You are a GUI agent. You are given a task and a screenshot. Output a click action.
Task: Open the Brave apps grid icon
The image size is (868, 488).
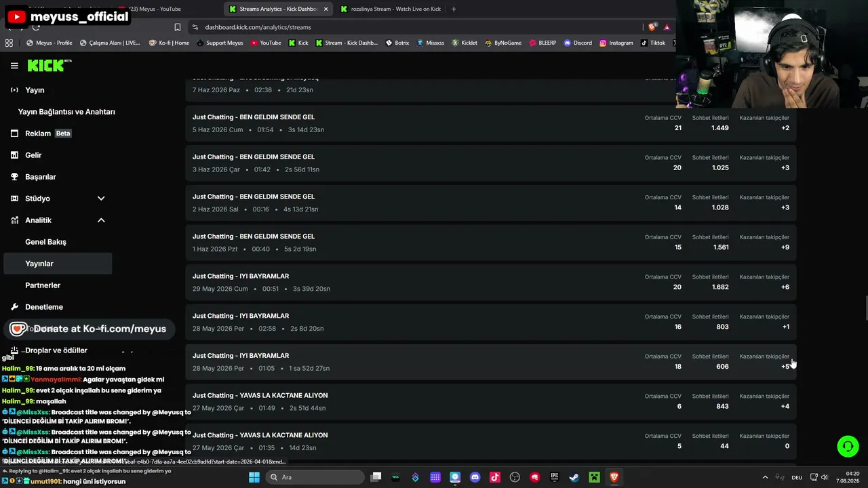click(x=9, y=43)
